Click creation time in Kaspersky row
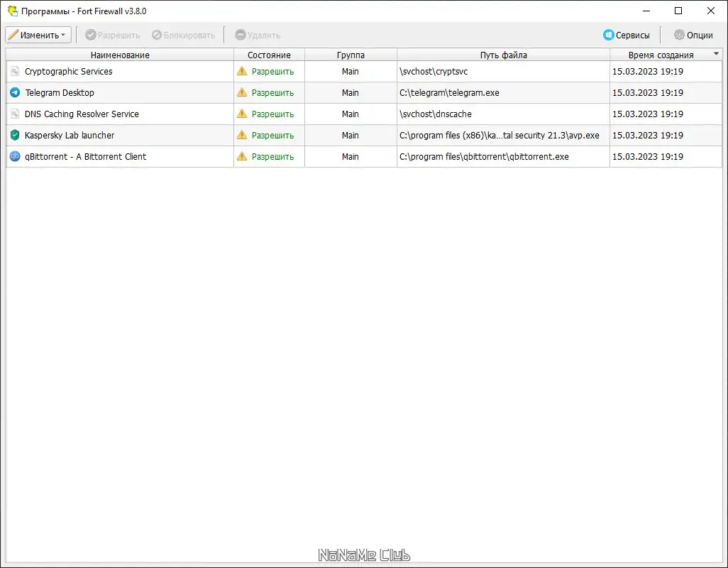This screenshot has height=568, width=728. pyautogui.click(x=648, y=136)
